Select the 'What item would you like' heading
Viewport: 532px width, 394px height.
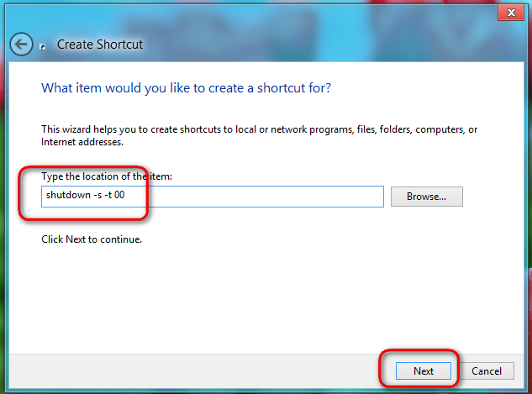coord(186,88)
